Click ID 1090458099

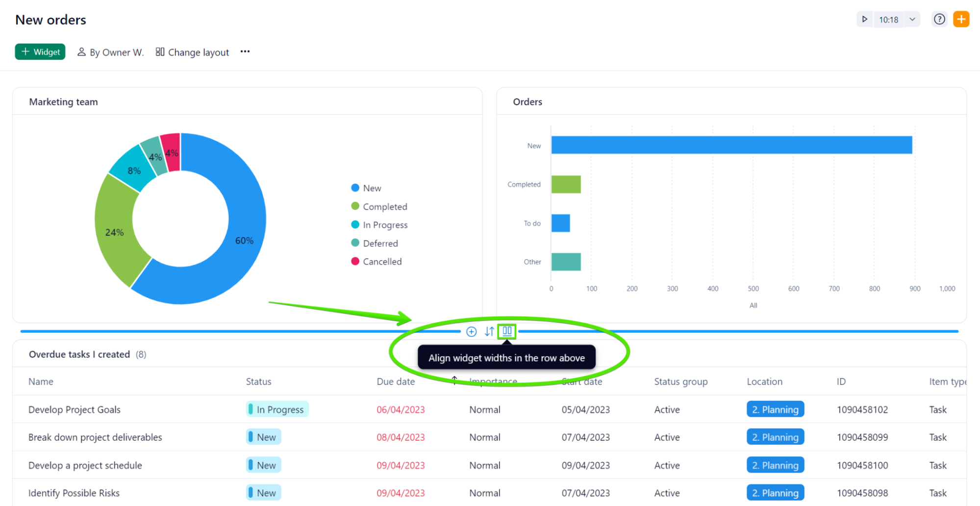pos(862,437)
